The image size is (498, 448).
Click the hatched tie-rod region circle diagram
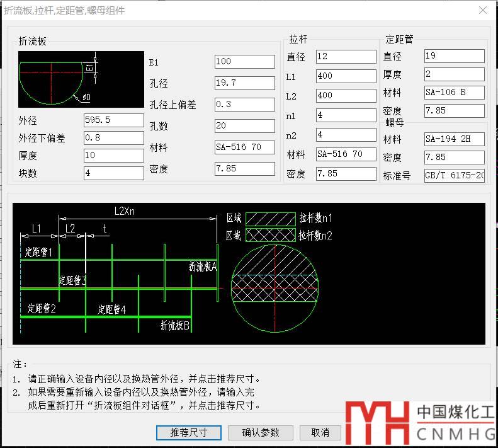pos(274,289)
